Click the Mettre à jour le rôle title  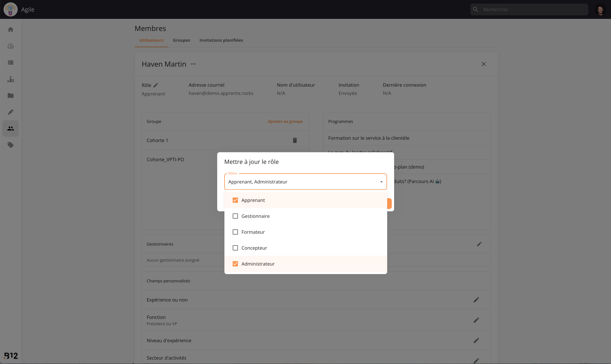click(x=251, y=162)
